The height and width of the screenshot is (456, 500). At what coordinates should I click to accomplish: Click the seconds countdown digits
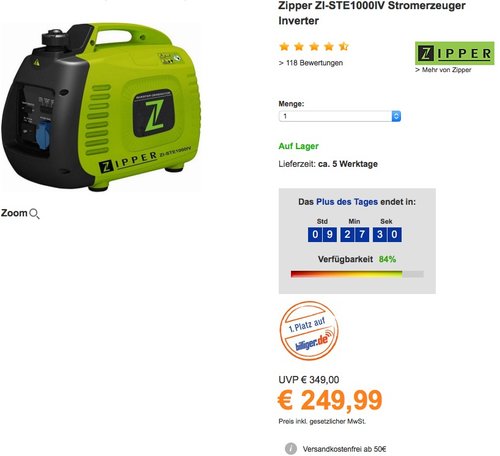pyautogui.click(x=387, y=235)
